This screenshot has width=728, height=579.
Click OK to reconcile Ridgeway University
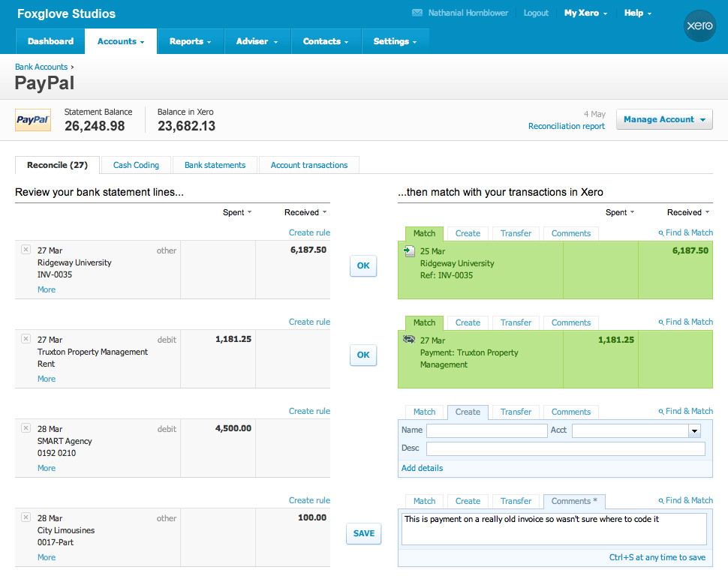363,265
